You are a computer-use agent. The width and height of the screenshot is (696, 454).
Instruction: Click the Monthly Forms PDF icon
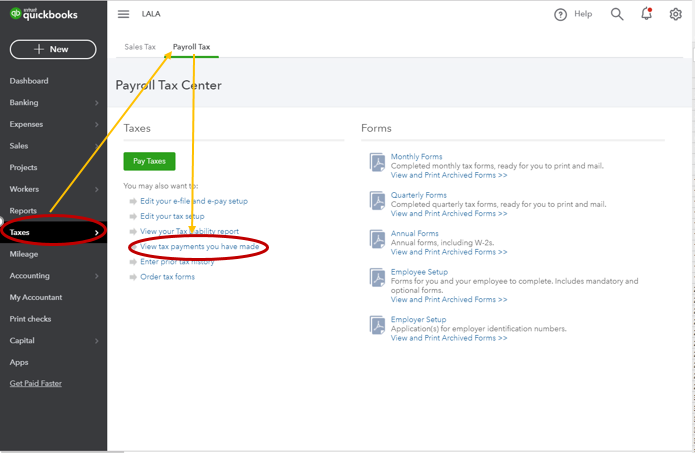pyautogui.click(x=377, y=162)
